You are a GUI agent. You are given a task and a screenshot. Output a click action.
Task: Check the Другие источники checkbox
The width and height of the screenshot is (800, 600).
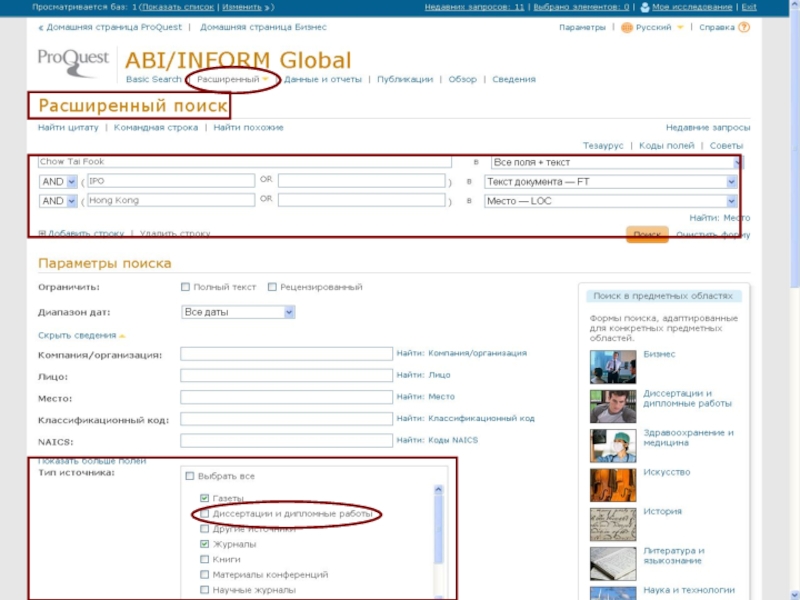205,529
